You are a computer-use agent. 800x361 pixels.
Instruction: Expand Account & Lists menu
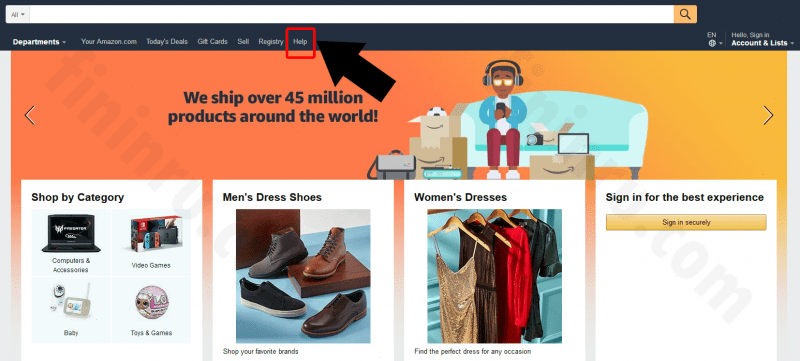point(762,40)
